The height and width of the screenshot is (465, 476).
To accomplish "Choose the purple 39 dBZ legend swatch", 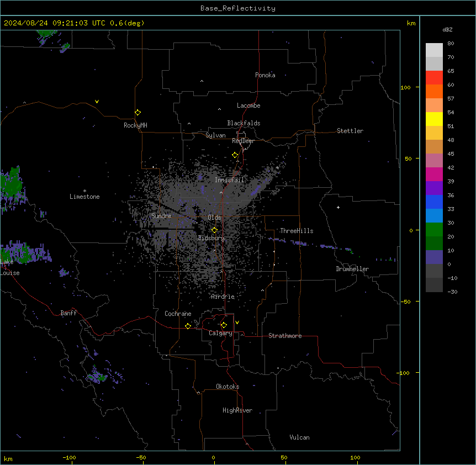I will (x=434, y=188).
